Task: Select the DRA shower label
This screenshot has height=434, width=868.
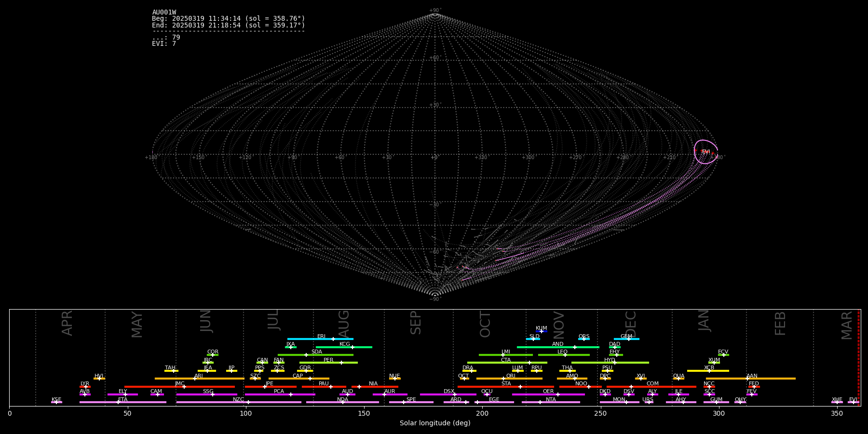Action: [x=468, y=368]
